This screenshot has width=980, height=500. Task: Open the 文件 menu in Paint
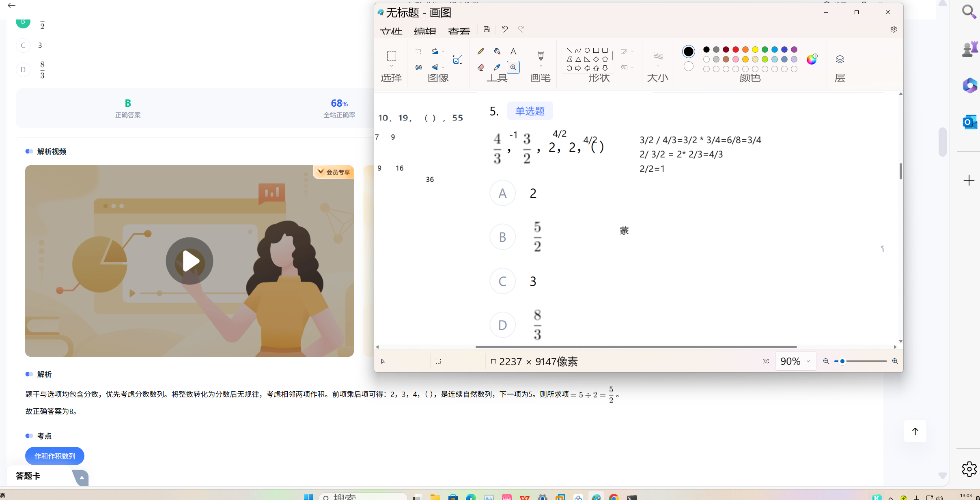pyautogui.click(x=391, y=31)
